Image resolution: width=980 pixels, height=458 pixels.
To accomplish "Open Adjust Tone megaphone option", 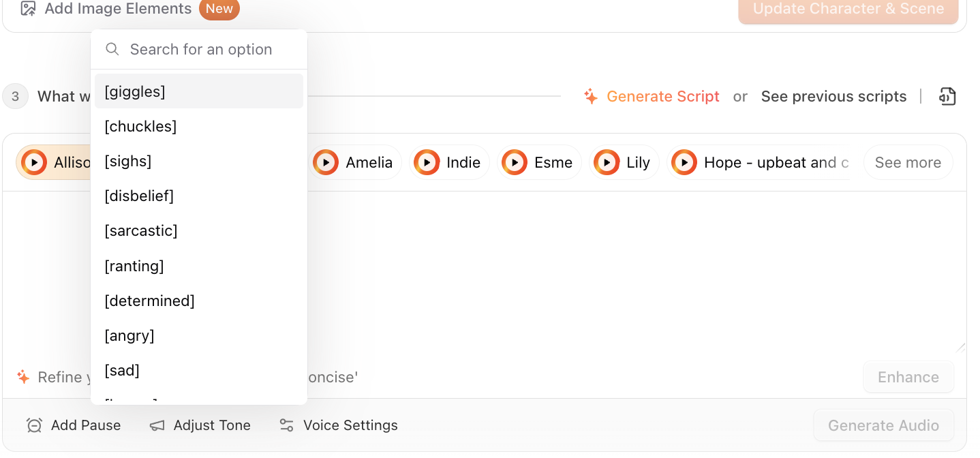I will click(x=157, y=425).
